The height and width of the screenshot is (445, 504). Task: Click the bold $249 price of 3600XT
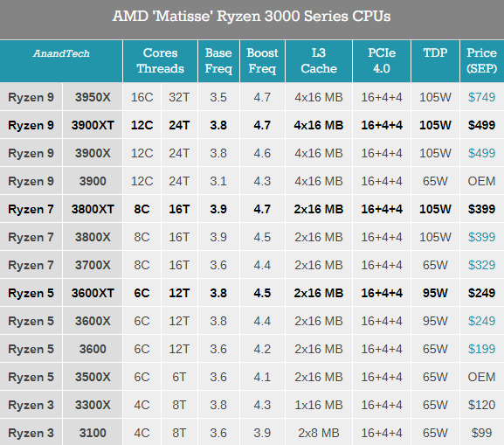[x=481, y=293]
